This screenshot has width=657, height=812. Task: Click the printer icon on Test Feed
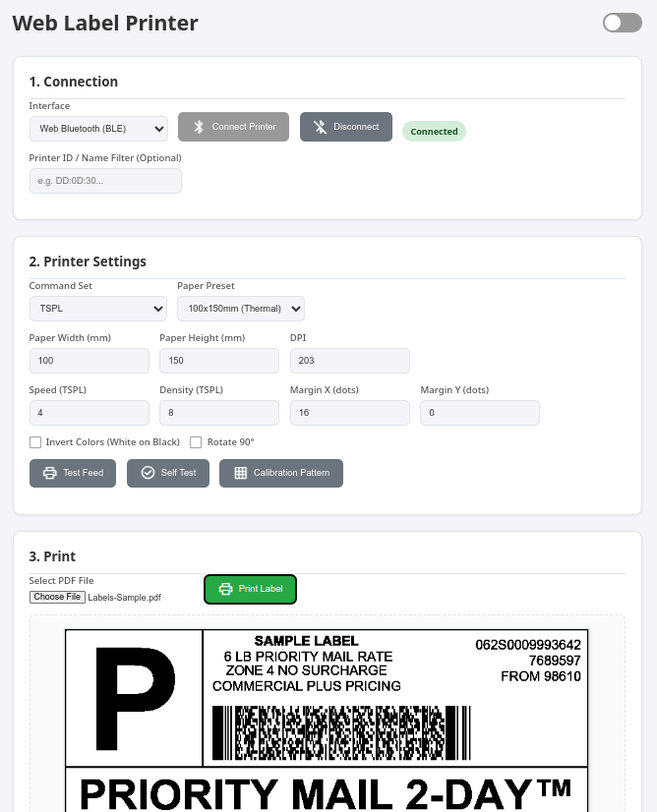pos(48,473)
